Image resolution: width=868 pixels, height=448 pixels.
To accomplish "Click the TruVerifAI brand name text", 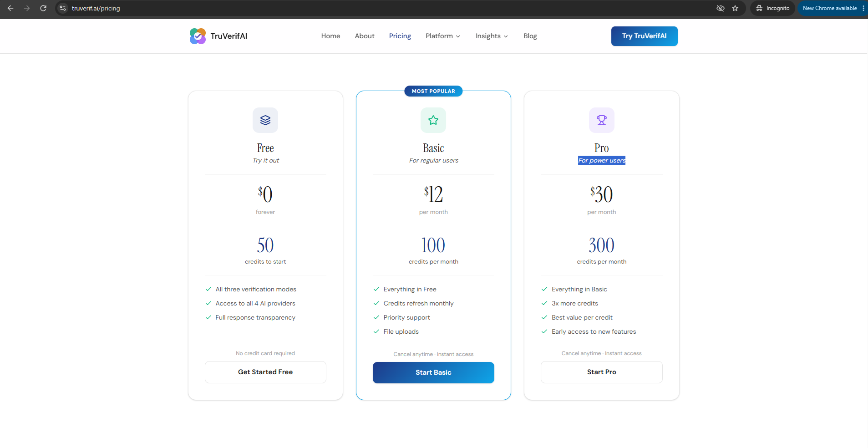I will coord(229,36).
